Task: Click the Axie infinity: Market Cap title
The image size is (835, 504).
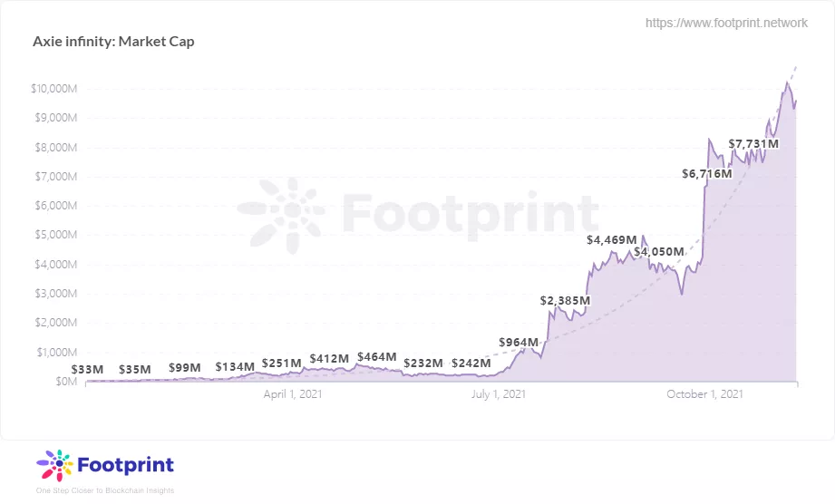Action: pyautogui.click(x=113, y=42)
